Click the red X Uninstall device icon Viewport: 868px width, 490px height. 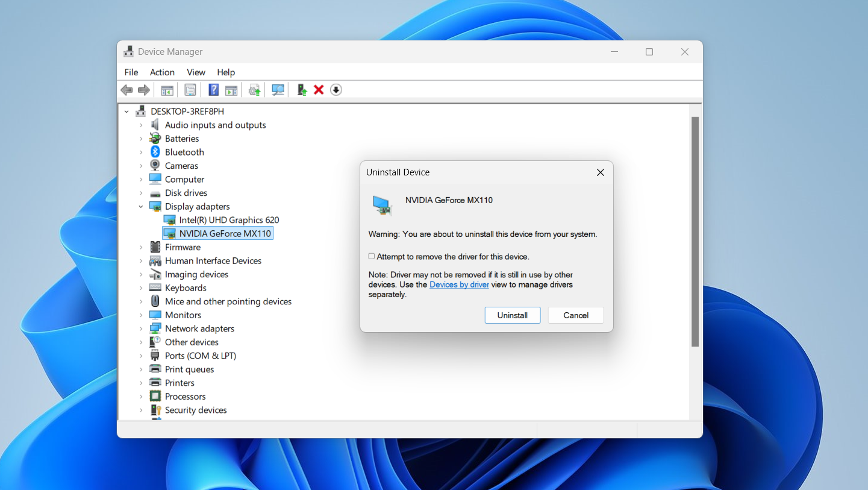[319, 90]
